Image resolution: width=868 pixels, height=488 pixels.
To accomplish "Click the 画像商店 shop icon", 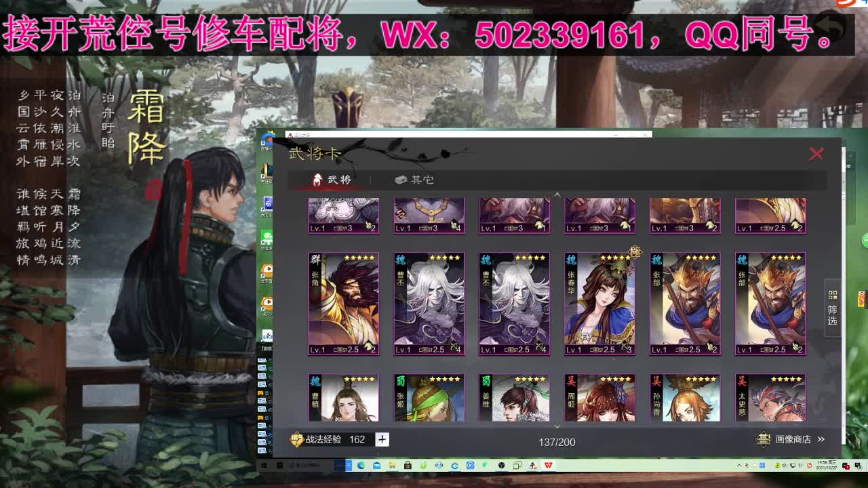I will coord(764,439).
